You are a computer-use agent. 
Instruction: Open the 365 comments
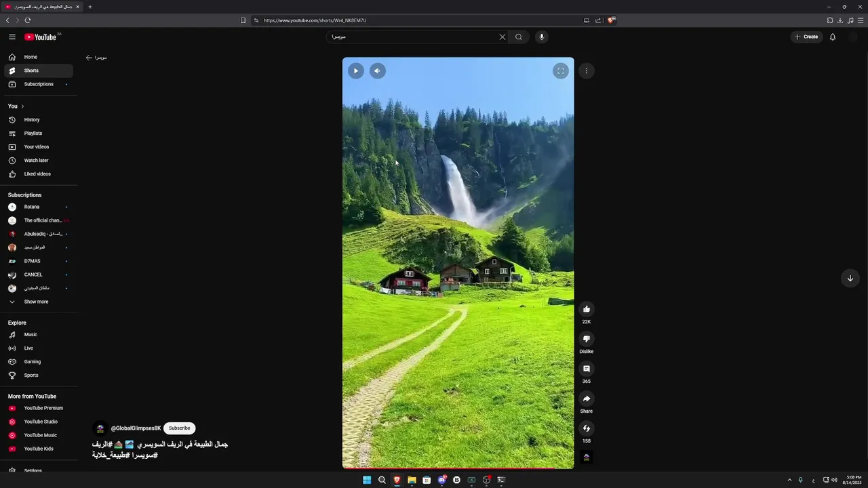pyautogui.click(x=587, y=369)
